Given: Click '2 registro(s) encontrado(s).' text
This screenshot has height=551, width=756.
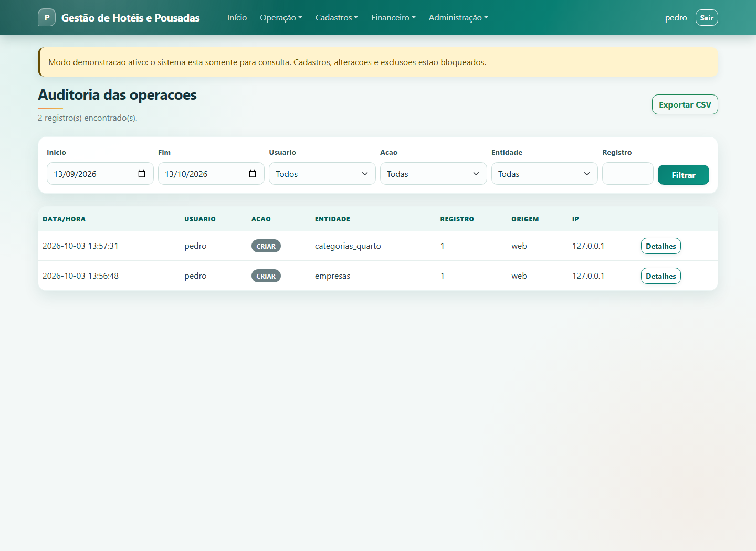Looking at the screenshot, I should [88, 118].
